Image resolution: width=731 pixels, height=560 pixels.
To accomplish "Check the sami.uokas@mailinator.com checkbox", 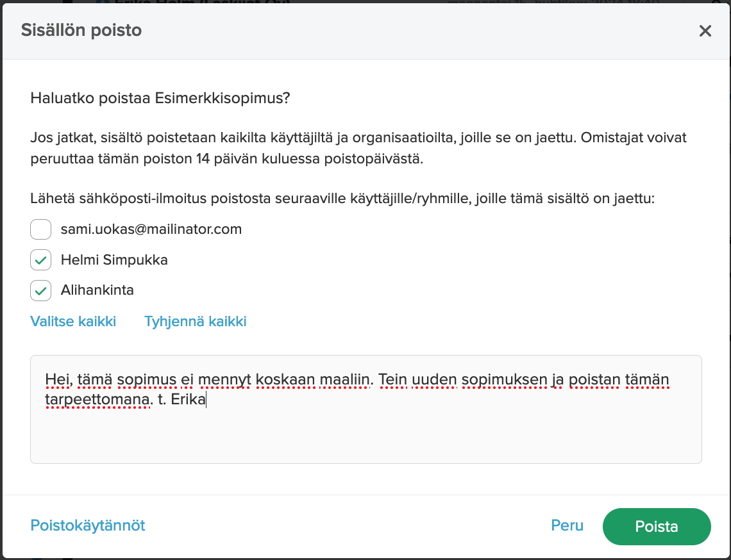I will (x=40, y=229).
